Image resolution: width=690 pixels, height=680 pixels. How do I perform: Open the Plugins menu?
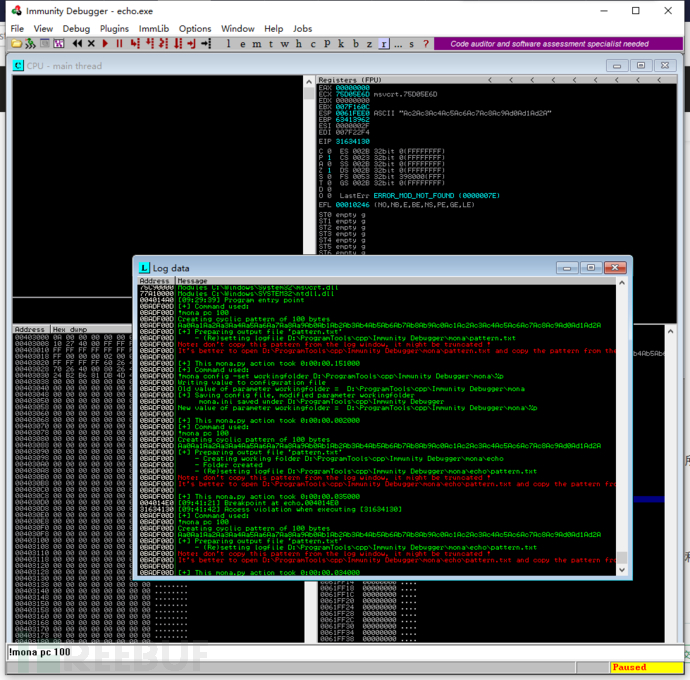pos(114,29)
